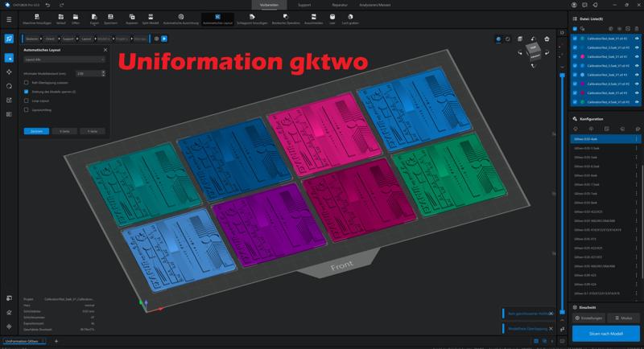Enable the Lose Layout checkbox
Viewport: 644px width, 349px height.
(27, 101)
